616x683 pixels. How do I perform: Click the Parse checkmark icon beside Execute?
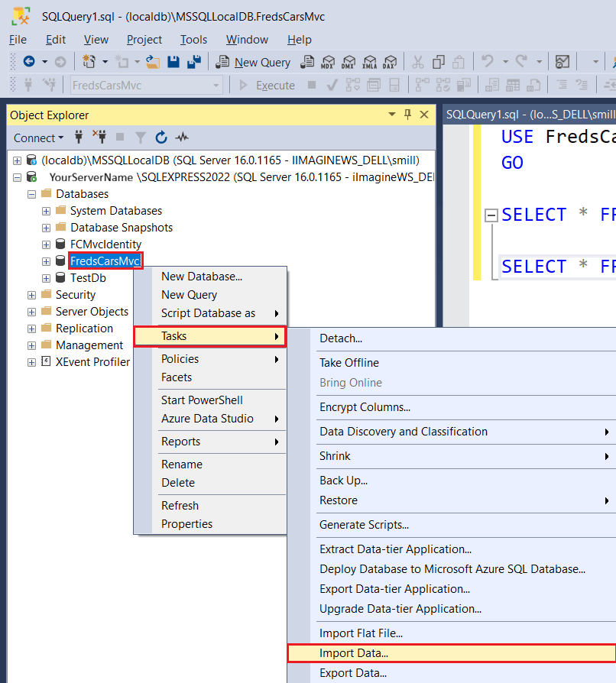click(x=332, y=85)
